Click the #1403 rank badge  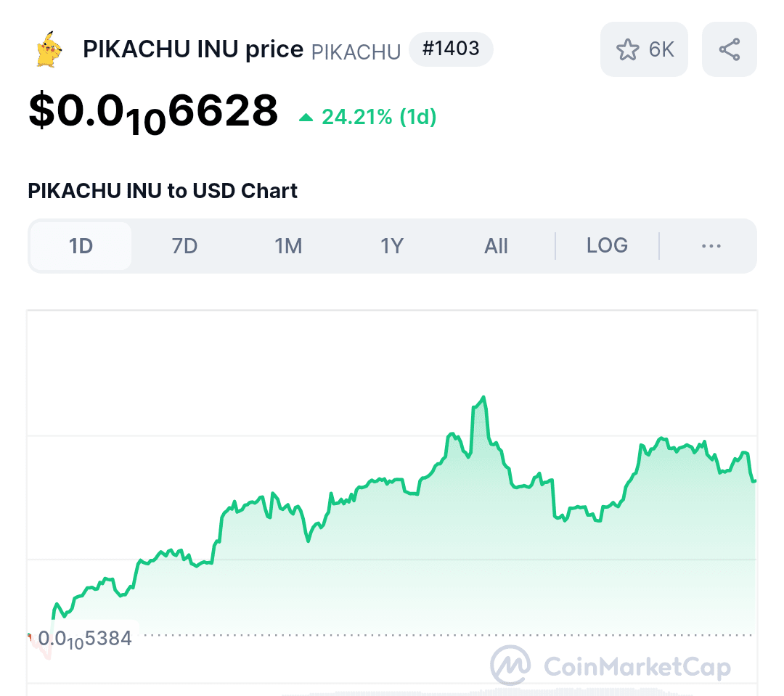(451, 49)
